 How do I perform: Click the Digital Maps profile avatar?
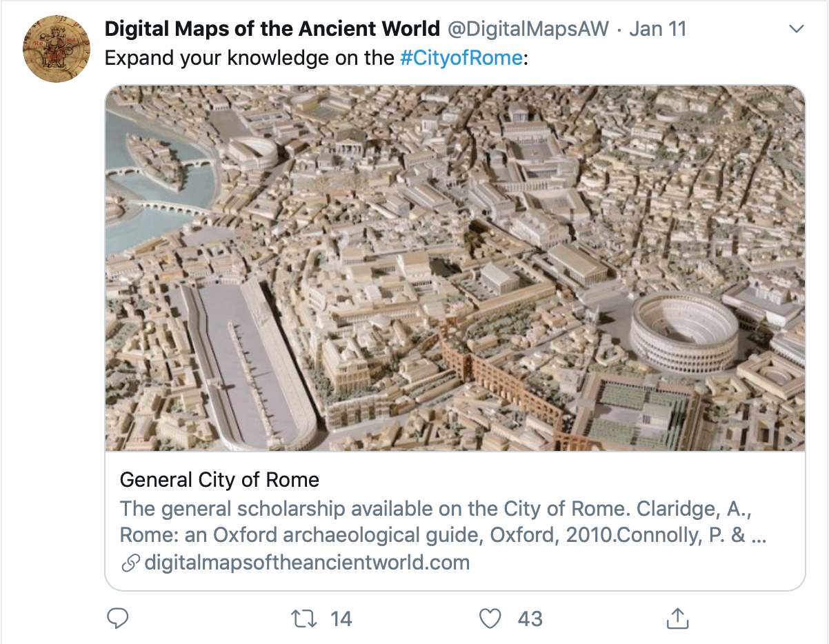coord(57,48)
